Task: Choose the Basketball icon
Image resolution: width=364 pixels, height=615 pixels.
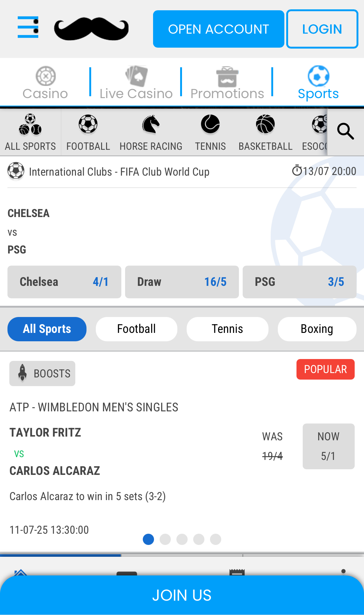Action: [x=265, y=124]
